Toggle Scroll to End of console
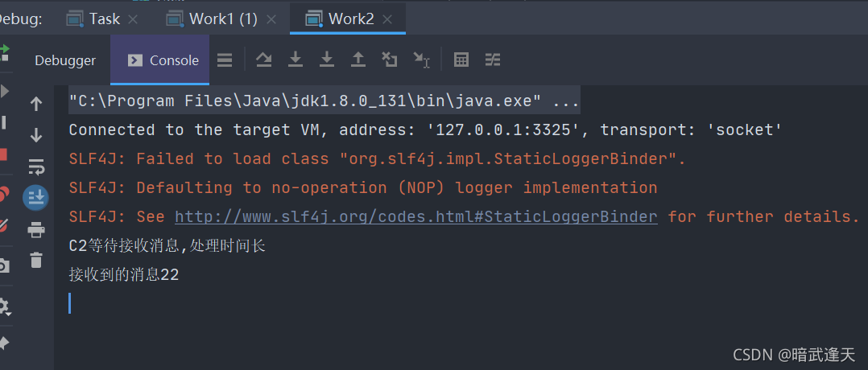The image size is (868, 370). pos(36,197)
